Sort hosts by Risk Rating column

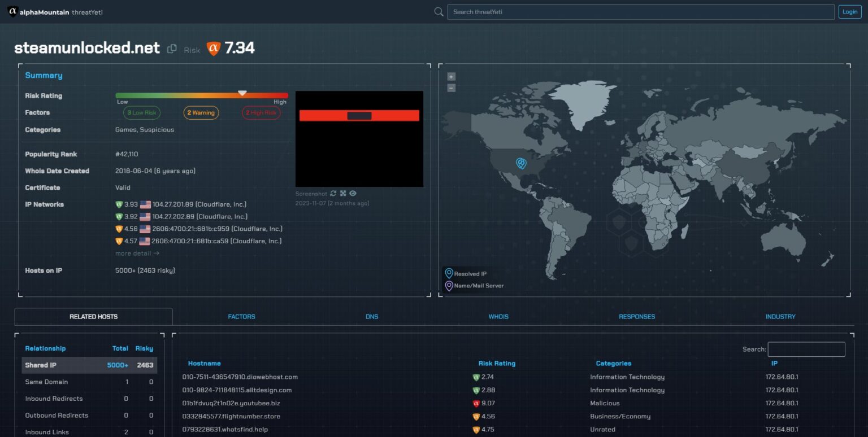pos(497,364)
